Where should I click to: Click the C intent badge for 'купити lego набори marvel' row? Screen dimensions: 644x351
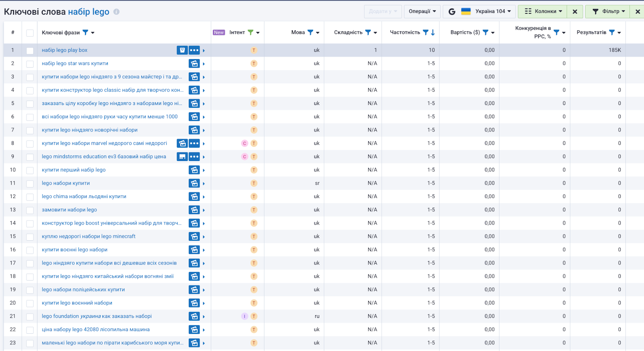244,143
